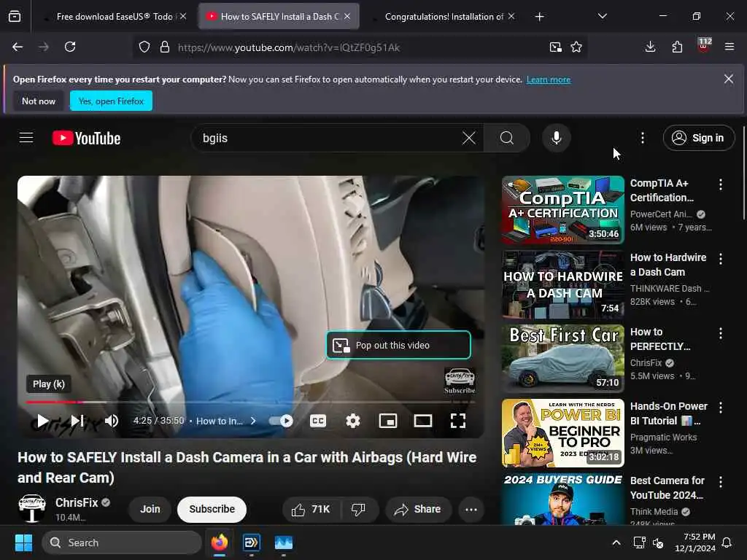Screen dimensions: 747x560
Task: Click the page vertical scrollbar
Action: (743, 171)
